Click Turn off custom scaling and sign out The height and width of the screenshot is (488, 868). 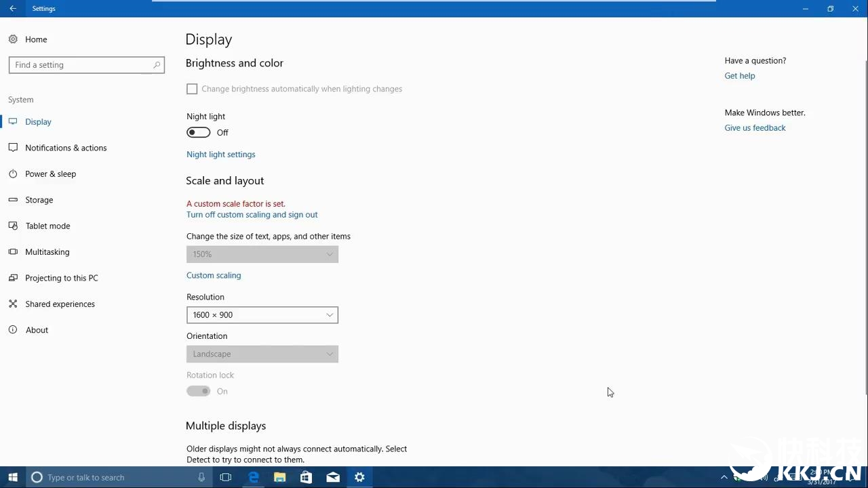click(252, 215)
